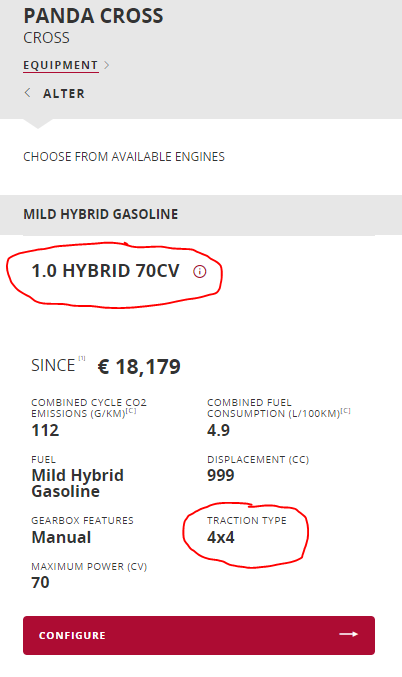
Task: Click the ALTER back link
Action: (x=63, y=93)
